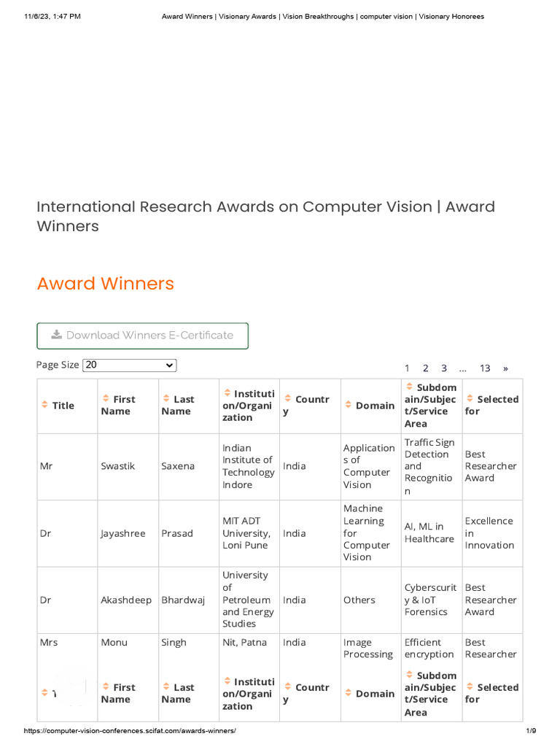Click the 'Image Processing' domain cell
This screenshot has height=747, width=560.
point(368,649)
